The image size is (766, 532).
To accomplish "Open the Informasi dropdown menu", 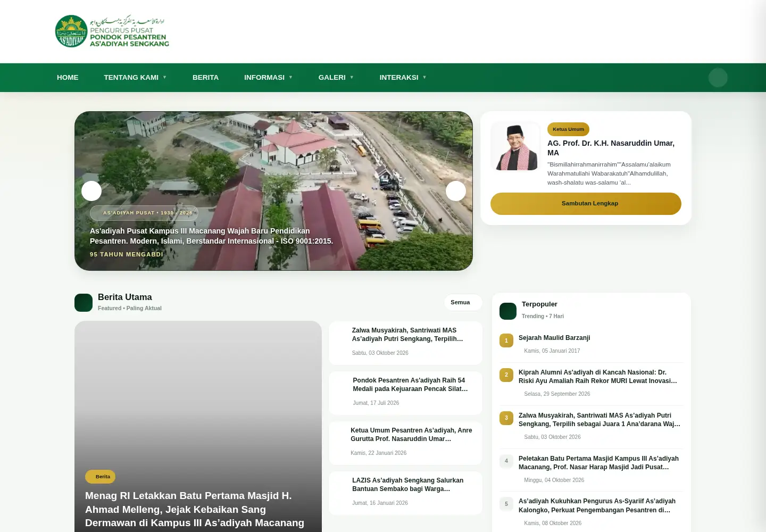I will pos(268,78).
